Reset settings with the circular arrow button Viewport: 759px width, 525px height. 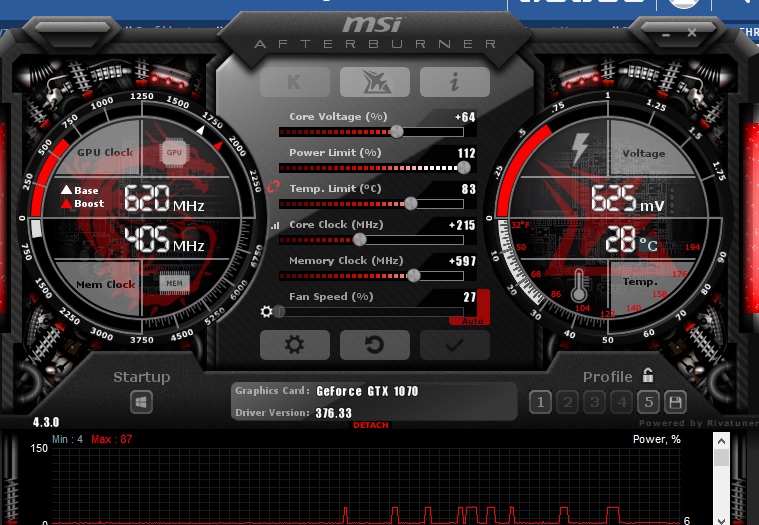tap(375, 345)
